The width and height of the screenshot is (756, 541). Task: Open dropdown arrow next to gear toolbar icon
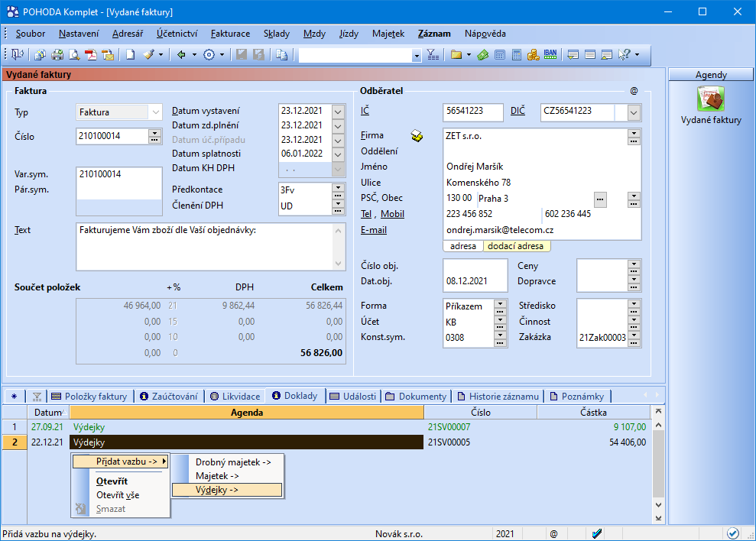tap(222, 55)
